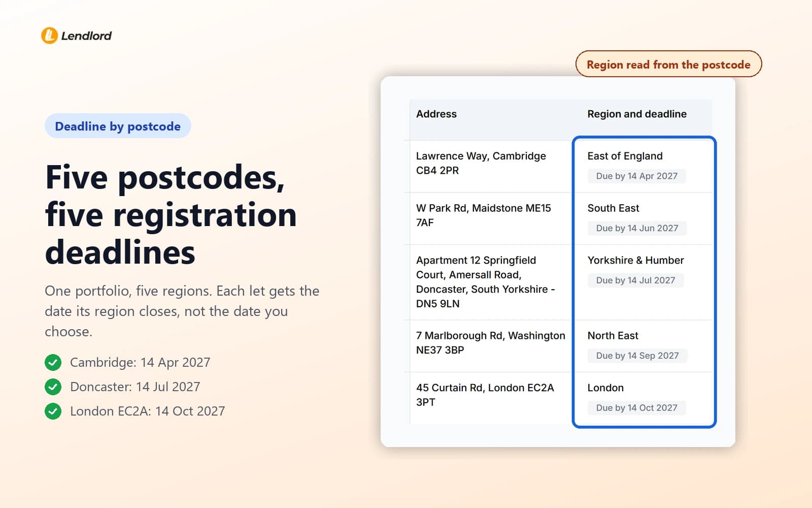Click the green check beside Cambridge

(x=53, y=362)
